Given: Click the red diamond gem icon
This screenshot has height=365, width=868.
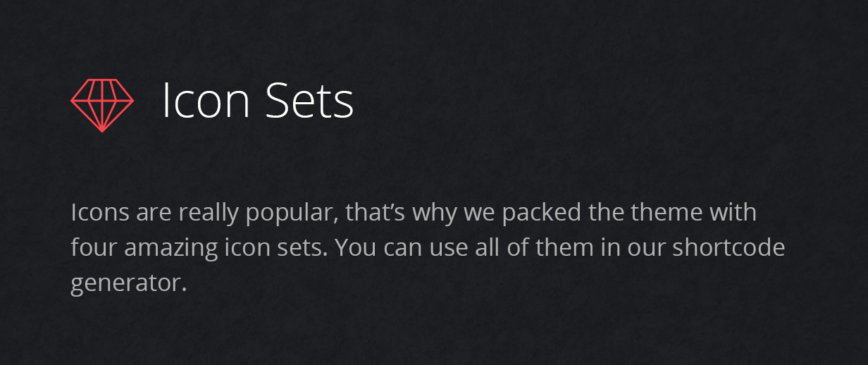Looking at the screenshot, I should (102, 106).
